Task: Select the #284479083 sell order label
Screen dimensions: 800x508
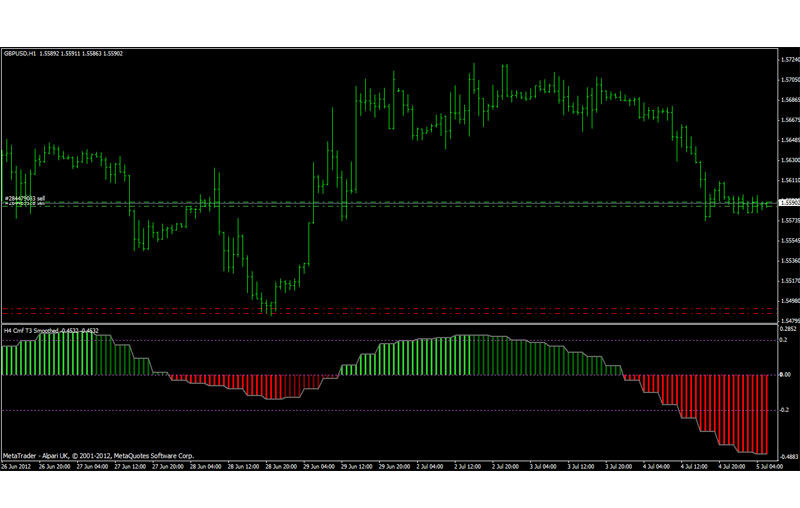Action: point(25,198)
